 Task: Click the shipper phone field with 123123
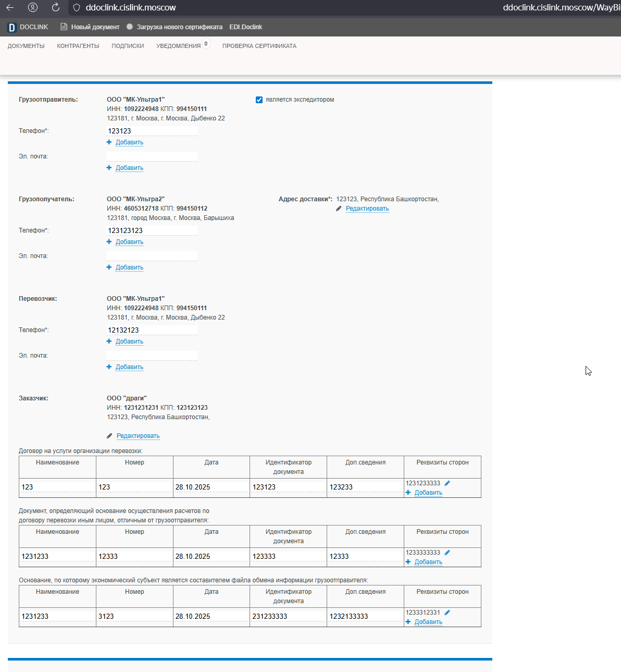[152, 131]
